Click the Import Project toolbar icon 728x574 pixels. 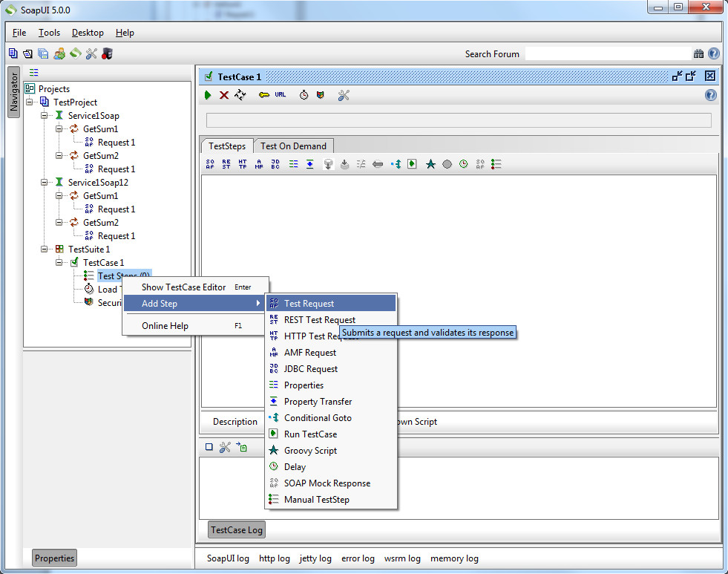(28, 54)
